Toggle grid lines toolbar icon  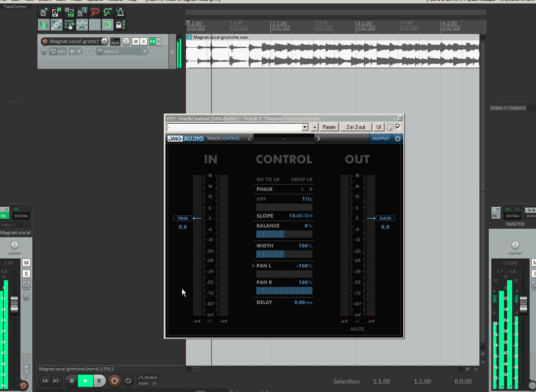(95, 25)
